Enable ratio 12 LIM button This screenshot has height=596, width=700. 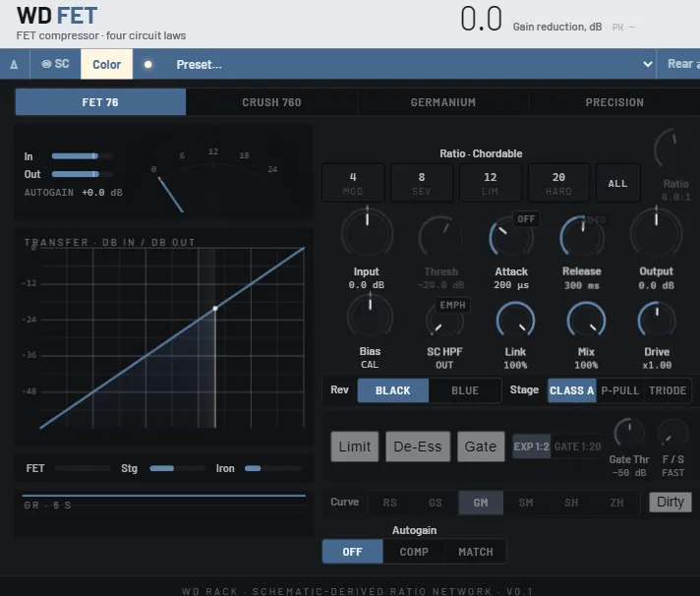(x=491, y=183)
